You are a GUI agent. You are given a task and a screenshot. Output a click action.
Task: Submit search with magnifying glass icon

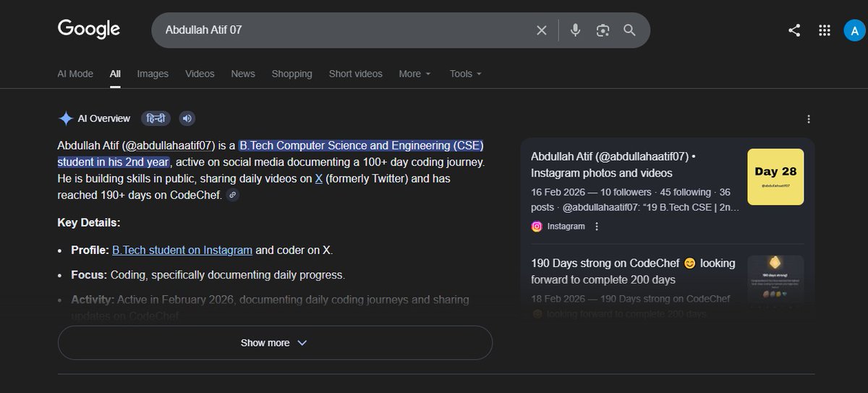(x=629, y=30)
